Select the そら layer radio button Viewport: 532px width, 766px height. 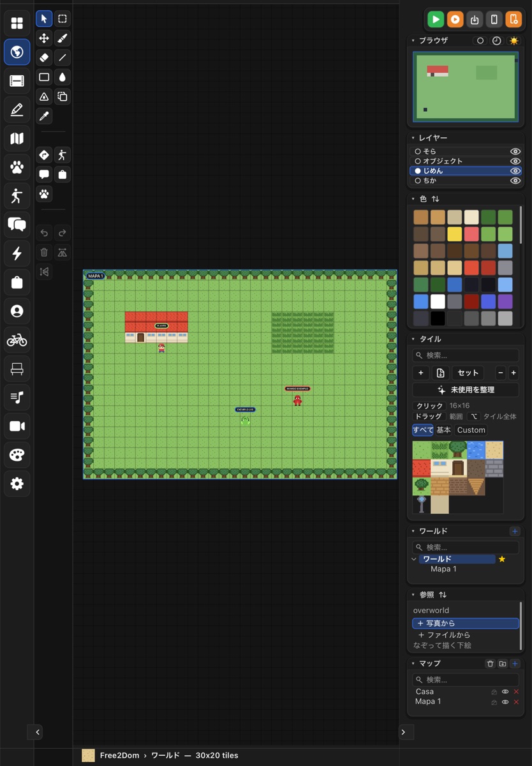point(418,152)
